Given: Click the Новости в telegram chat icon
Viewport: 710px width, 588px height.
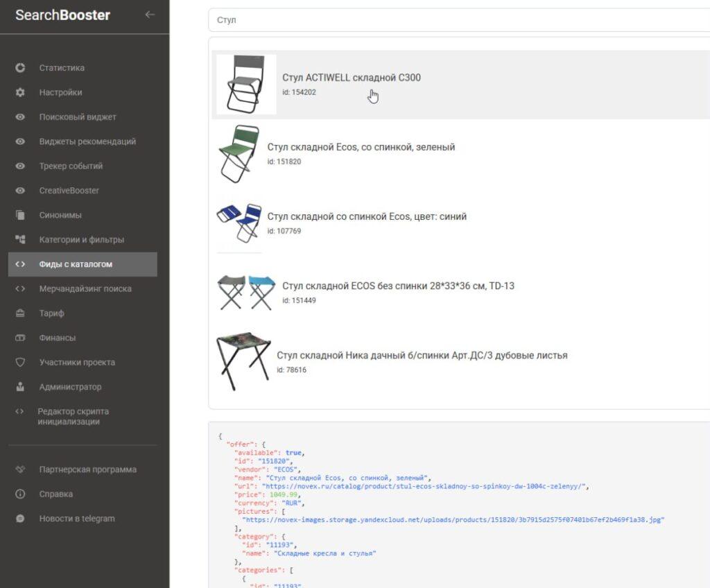Looking at the screenshot, I should 20,519.
